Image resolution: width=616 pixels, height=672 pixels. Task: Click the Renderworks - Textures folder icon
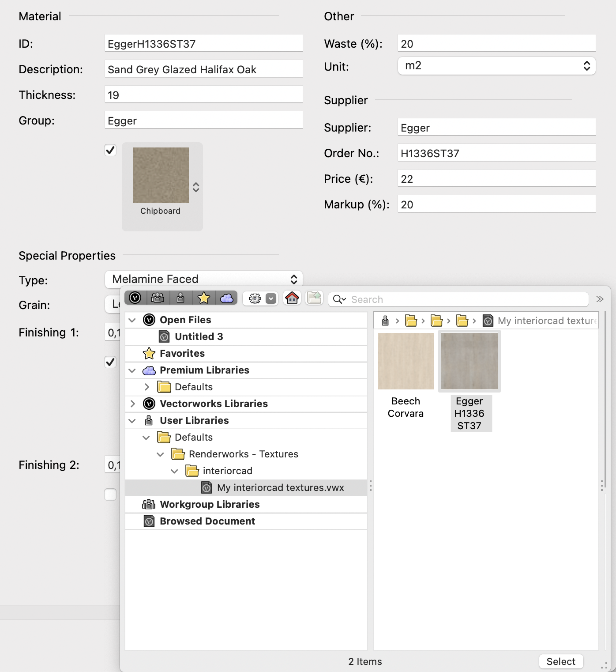178,454
